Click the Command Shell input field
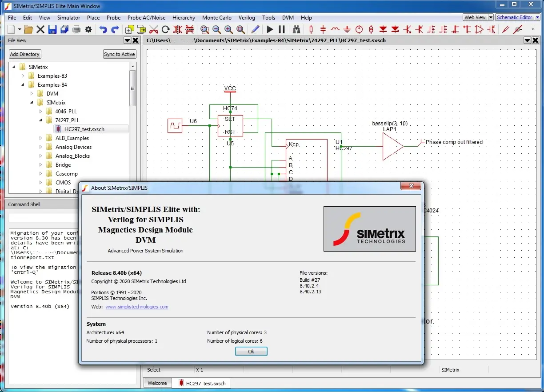This screenshot has width=544, height=392. coord(43,218)
